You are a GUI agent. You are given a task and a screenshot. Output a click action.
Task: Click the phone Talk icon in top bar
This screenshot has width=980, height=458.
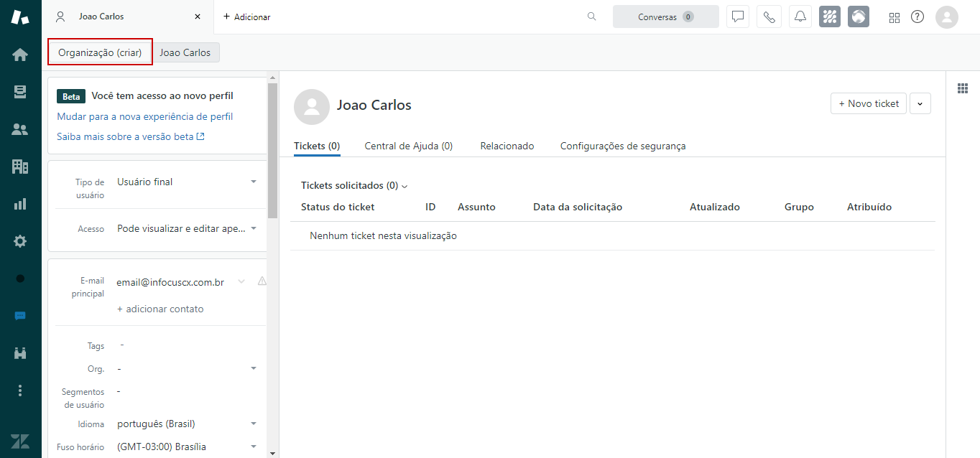[769, 17]
